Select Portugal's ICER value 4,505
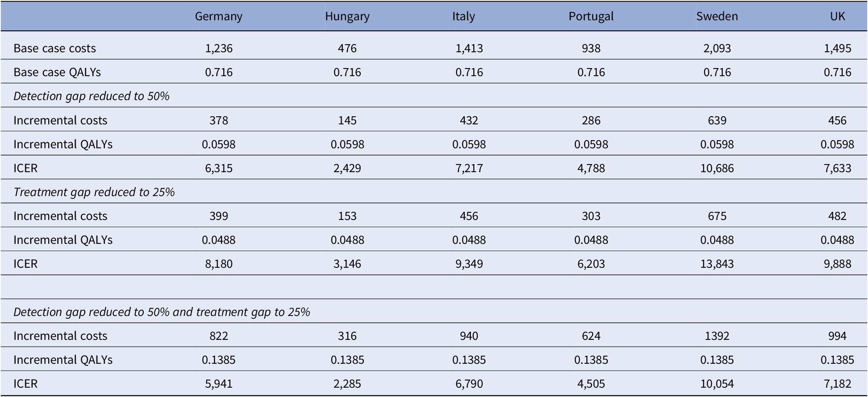The height and width of the screenshot is (397, 868). pos(591,384)
